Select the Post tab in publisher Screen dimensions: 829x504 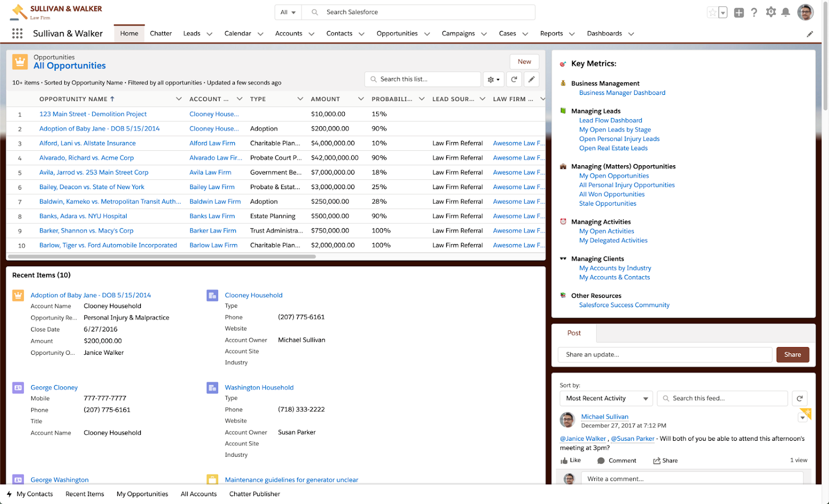point(574,333)
